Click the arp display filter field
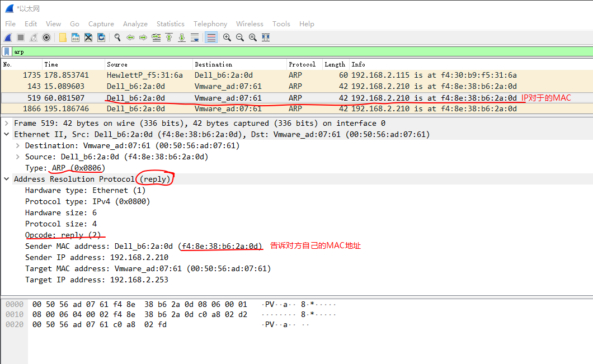 coord(302,52)
